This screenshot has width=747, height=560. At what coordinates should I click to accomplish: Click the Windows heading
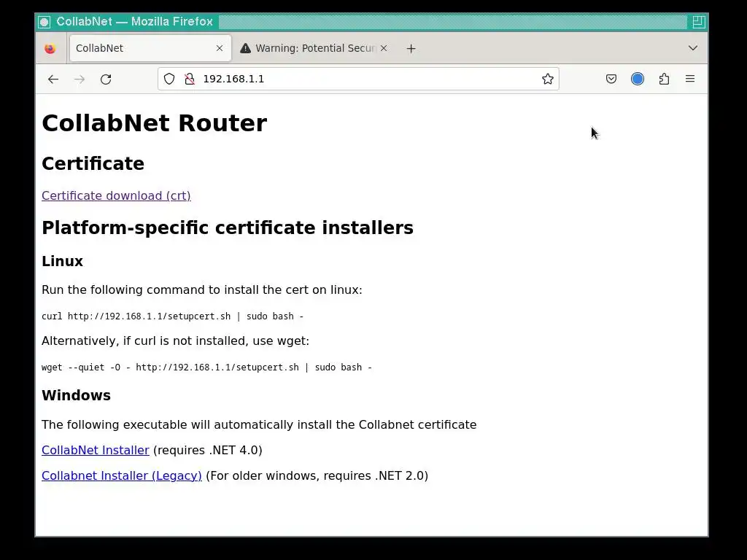(x=76, y=395)
